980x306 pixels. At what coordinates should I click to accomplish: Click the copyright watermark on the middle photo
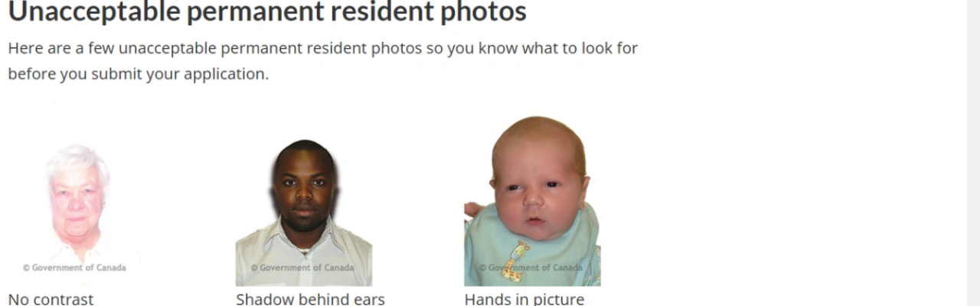pyautogui.click(x=302, y=268)
